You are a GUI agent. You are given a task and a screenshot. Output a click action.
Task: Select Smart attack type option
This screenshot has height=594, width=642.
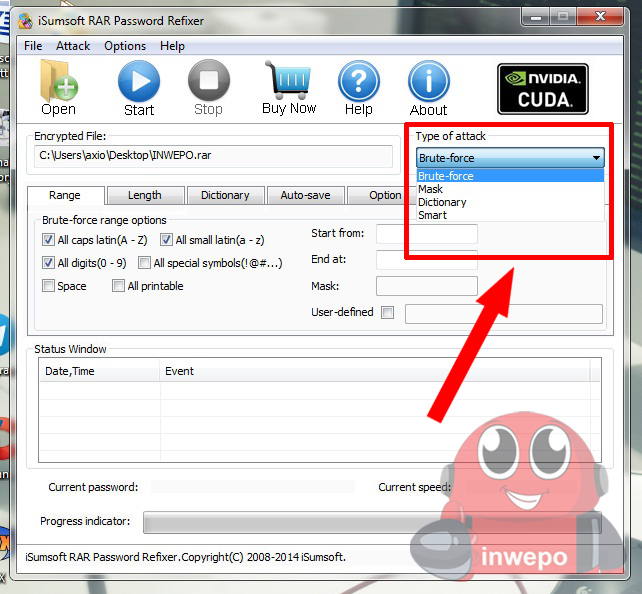coord(510,215)
